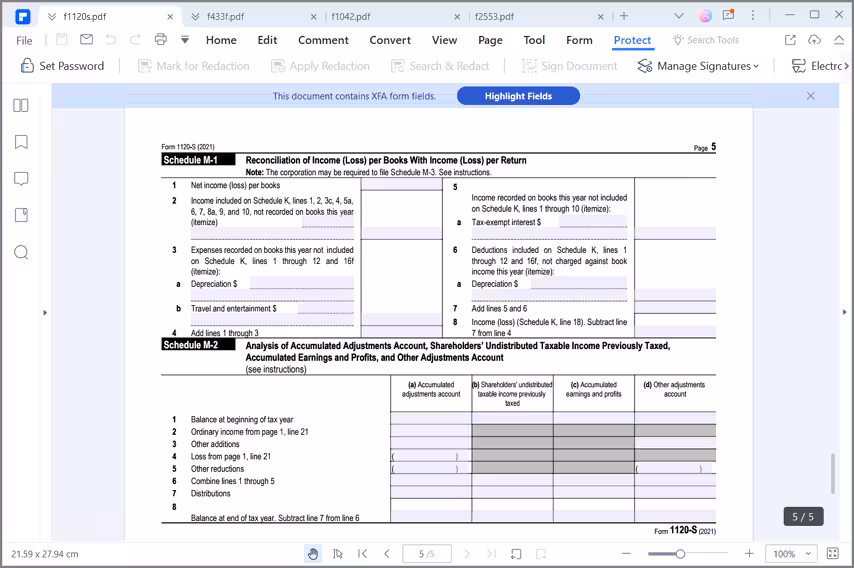Image resolution: width=854 pixels, height=568 pixels.
Task: Click the zoom in plus icon
Action: pyautogui.click(x=749, y=553)
